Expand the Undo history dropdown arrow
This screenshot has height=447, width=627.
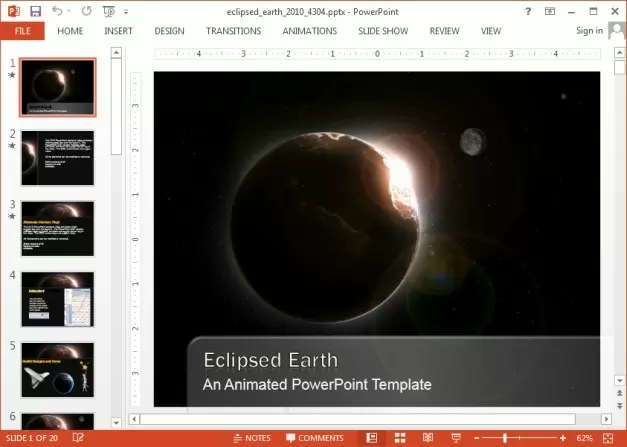(69, 11)
